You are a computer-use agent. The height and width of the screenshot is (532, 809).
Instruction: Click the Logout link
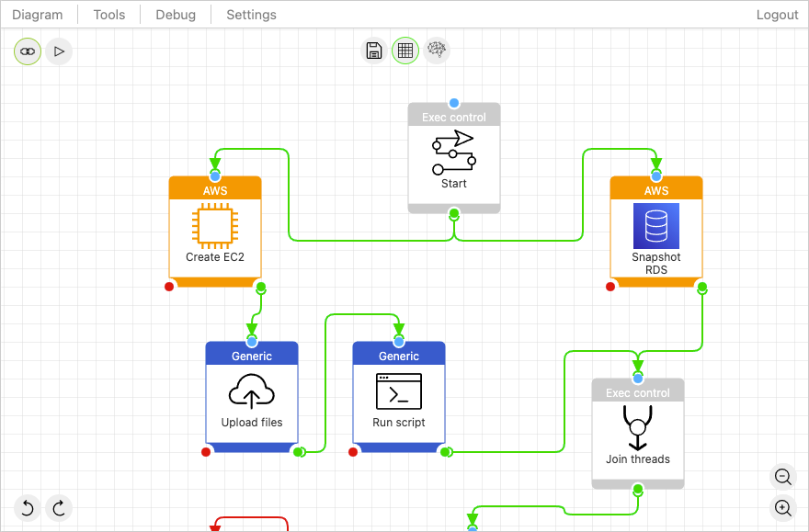[777, 15]
